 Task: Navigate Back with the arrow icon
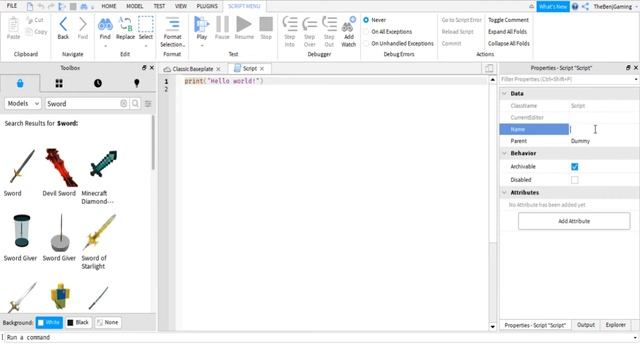click(63, 24)
